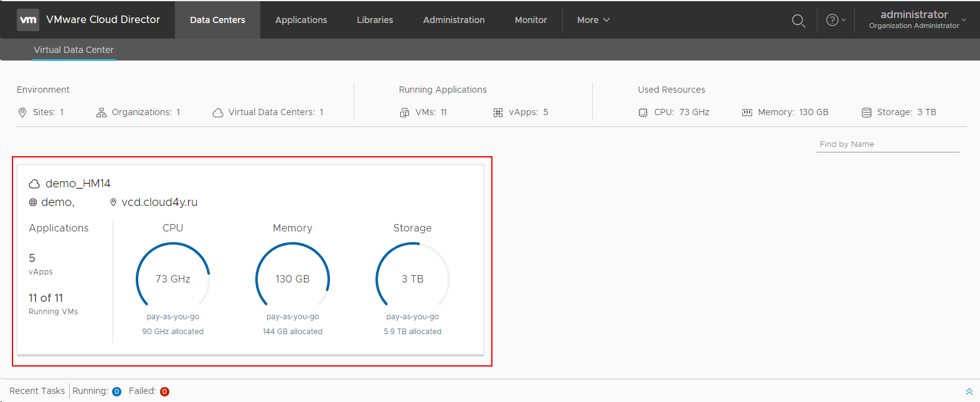Switch to the Data Centers tab

[x=217, y=20]
